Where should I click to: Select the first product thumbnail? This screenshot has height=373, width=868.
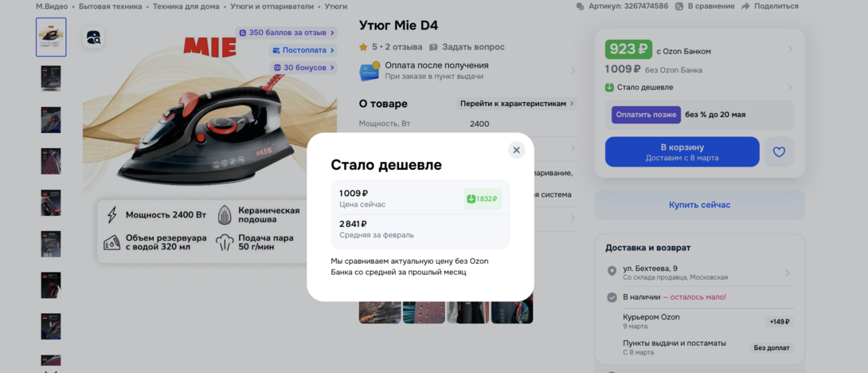51,37
